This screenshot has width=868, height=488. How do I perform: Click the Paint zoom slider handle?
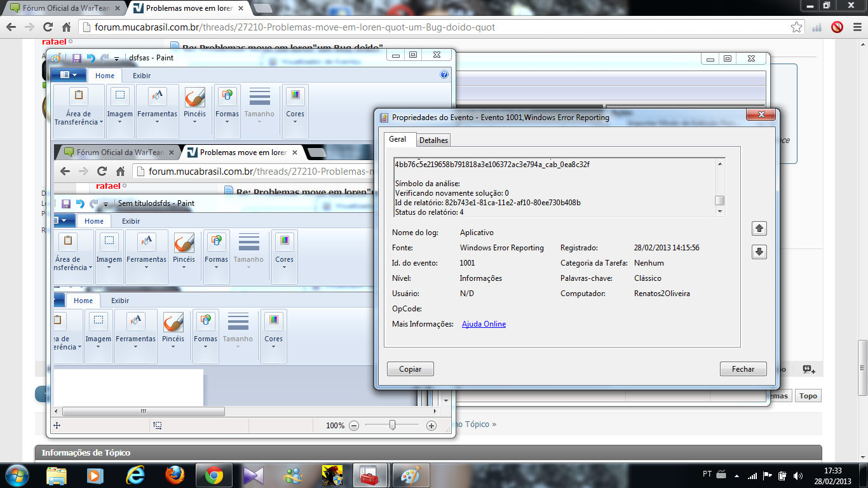click(x=392, y=425)
